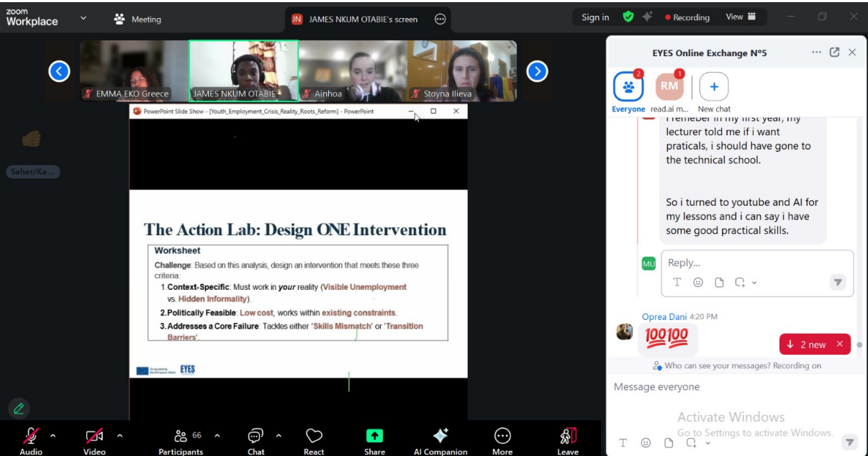The height and width of the screenshot is (456, 868).
Task: Open the More options icon in toolbar
Action: (502, 437)
